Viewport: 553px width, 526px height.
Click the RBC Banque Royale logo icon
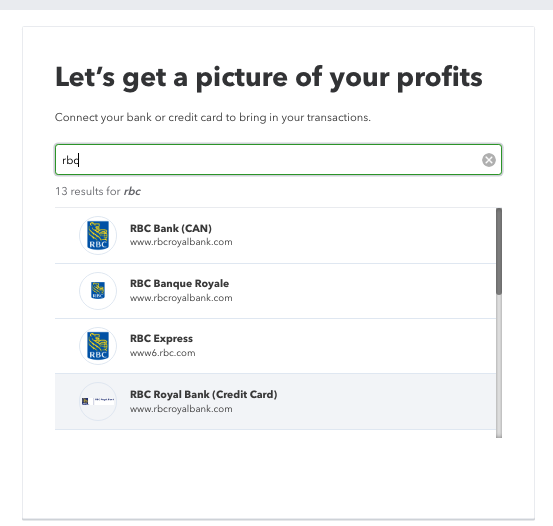[98, 291]
